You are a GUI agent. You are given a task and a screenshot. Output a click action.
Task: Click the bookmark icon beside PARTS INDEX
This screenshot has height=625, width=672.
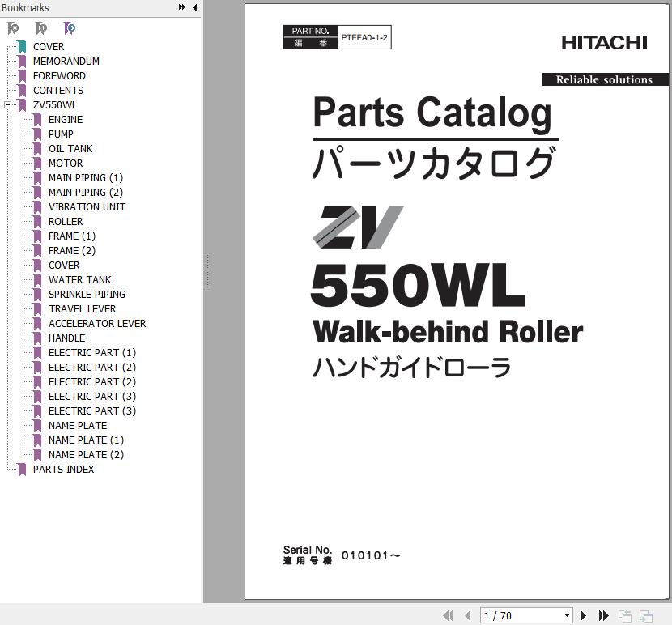23,470
